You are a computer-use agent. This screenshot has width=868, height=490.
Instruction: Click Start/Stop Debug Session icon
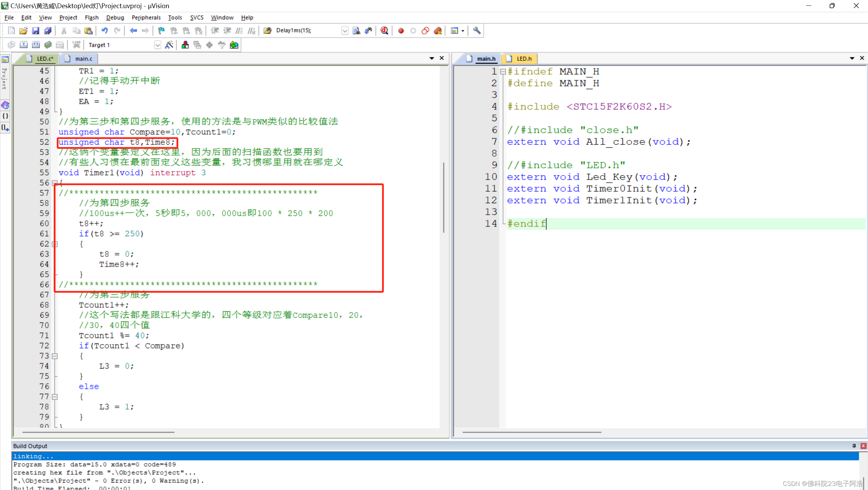pos(384,31)
